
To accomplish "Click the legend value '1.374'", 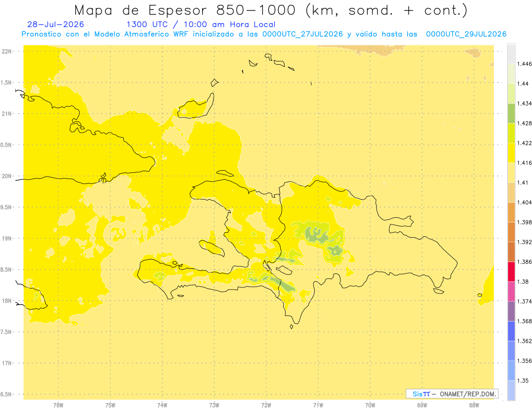I will (524, 301).
